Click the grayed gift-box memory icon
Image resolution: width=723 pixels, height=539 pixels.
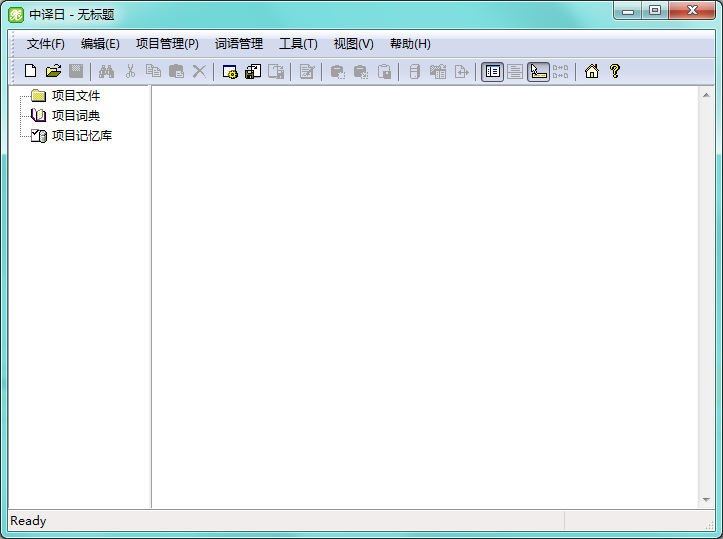coord(438,71)
